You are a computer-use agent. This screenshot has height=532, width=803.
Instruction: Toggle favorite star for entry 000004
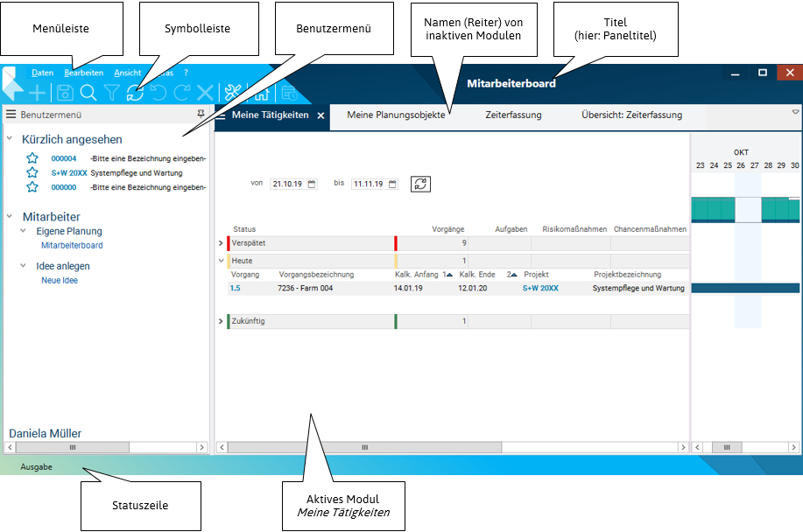(x=32, y=158)
